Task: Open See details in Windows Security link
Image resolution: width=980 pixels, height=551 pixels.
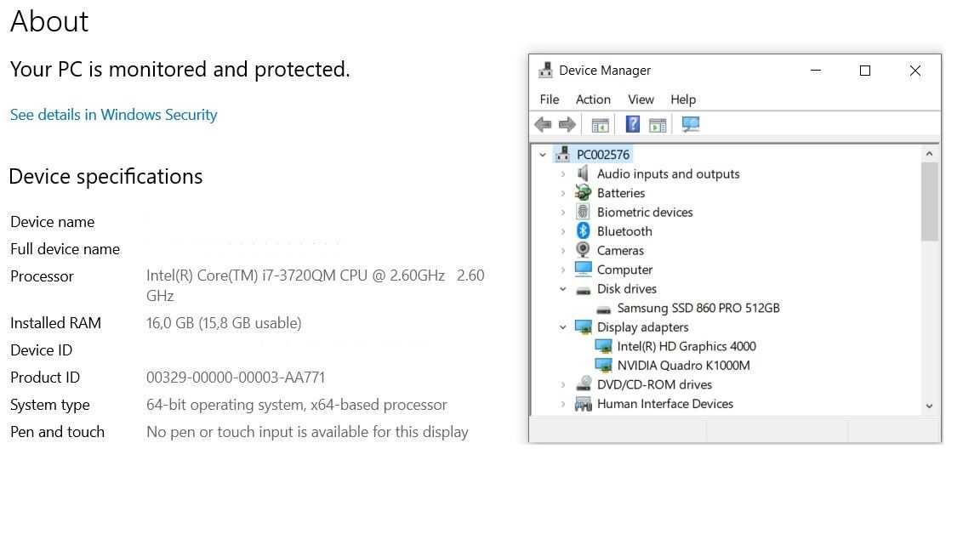Action: click(x=113, y=115)
